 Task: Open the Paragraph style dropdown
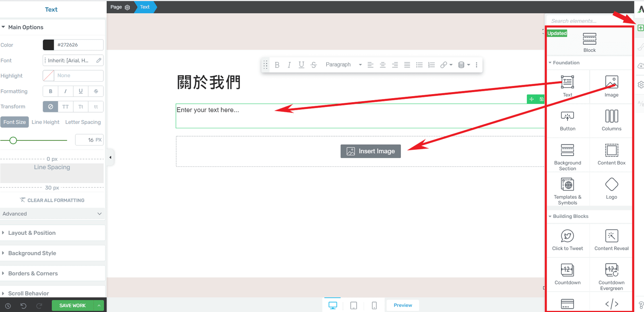(344, 65)
